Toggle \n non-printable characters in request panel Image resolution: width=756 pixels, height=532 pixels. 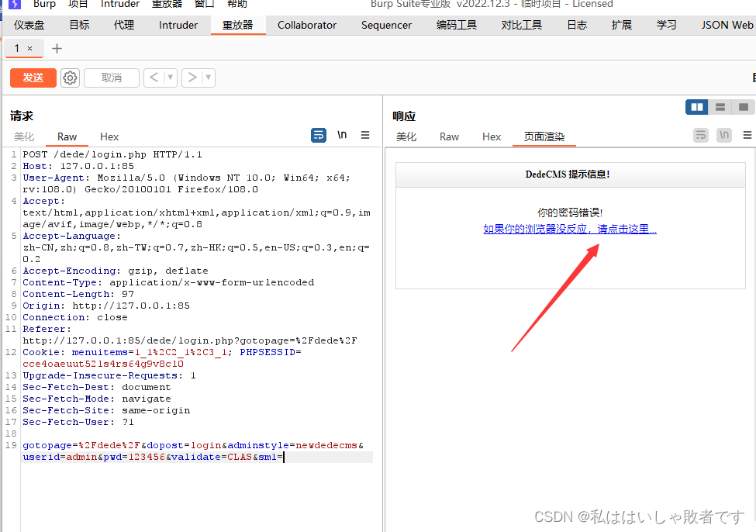[342, 135]
